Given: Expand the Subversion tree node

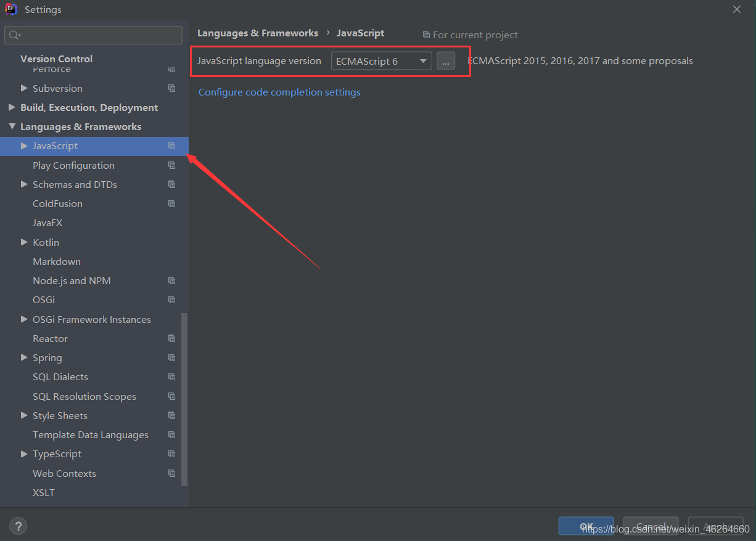Looking at the screenshot, I should 24,88.
